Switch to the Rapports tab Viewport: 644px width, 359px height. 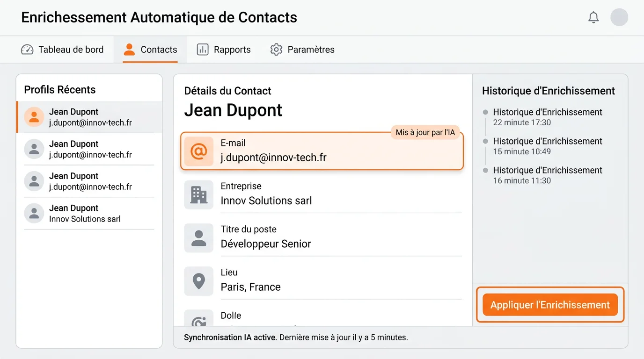tap(224, 49)
